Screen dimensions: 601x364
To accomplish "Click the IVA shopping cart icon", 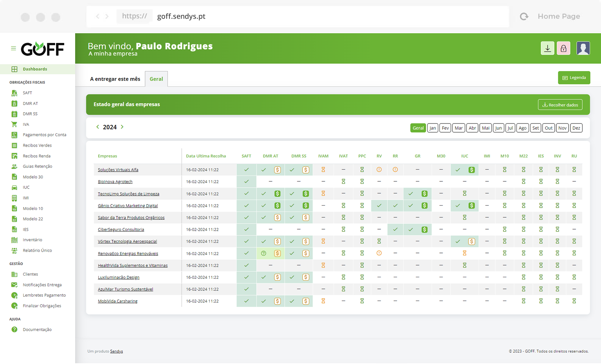I will [x=14, y=125].
